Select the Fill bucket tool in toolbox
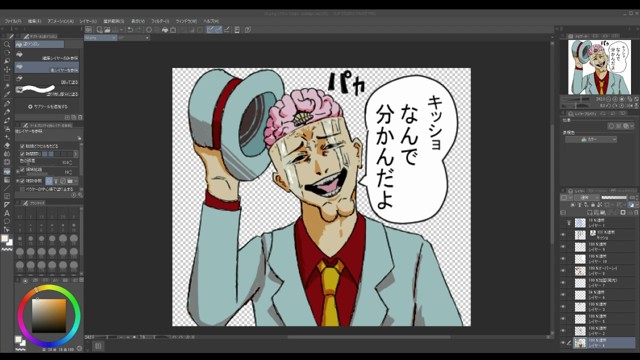 (x=7, y=171)
